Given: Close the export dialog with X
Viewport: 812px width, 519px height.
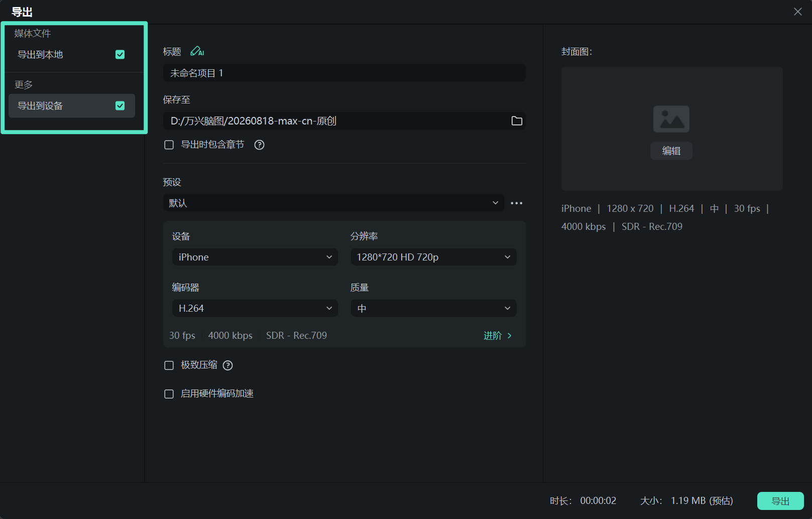Looking at the screenshot, I should pyautogui.click(x=797, y=12).
